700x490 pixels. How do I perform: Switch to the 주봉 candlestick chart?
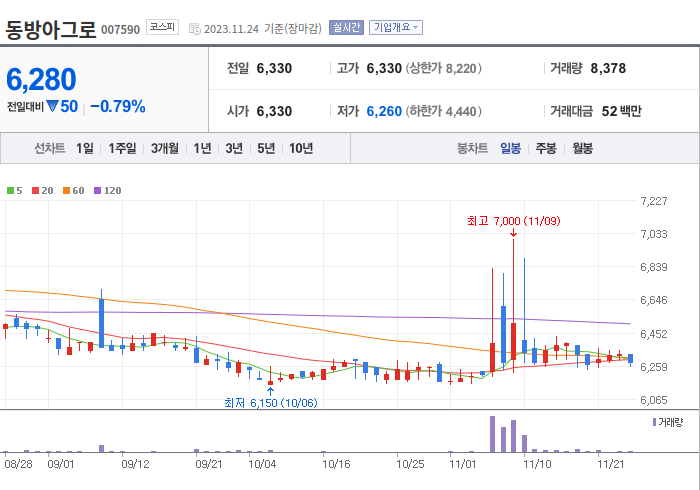coord(546,148)
